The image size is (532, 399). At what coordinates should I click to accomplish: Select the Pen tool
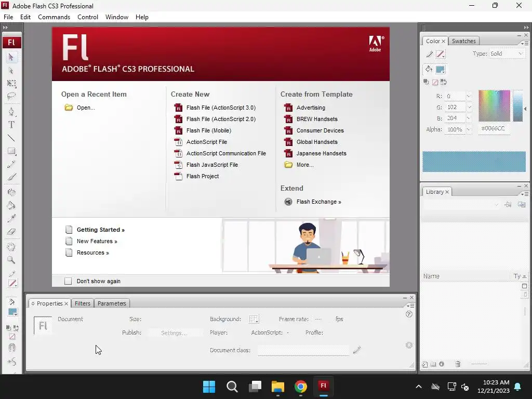[11, 112]
